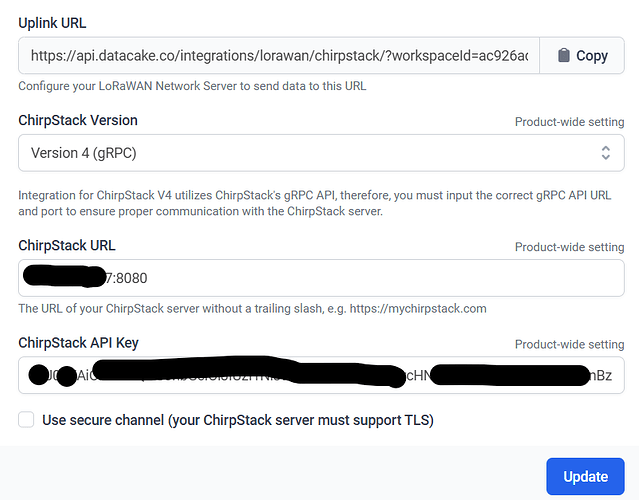The width and height of the screenshot is (639, 500).
Task: Open the ChirpStack Version dropdown
Action: click(320, 153)
